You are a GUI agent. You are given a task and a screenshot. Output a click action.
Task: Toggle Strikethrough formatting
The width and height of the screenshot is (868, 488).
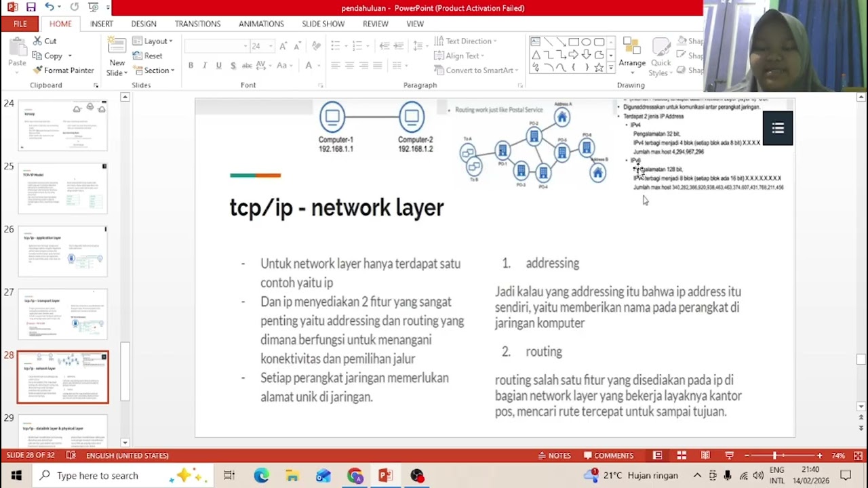pos(247,65)
